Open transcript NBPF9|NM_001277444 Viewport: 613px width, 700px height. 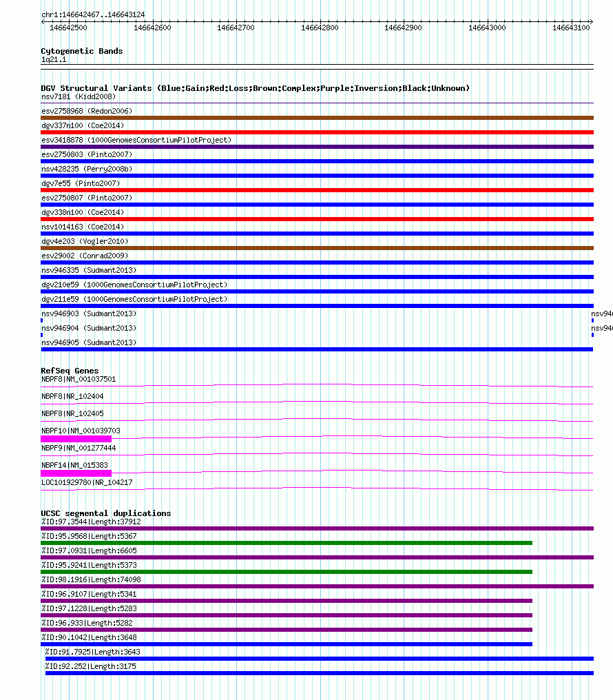(x=79, y=448)
